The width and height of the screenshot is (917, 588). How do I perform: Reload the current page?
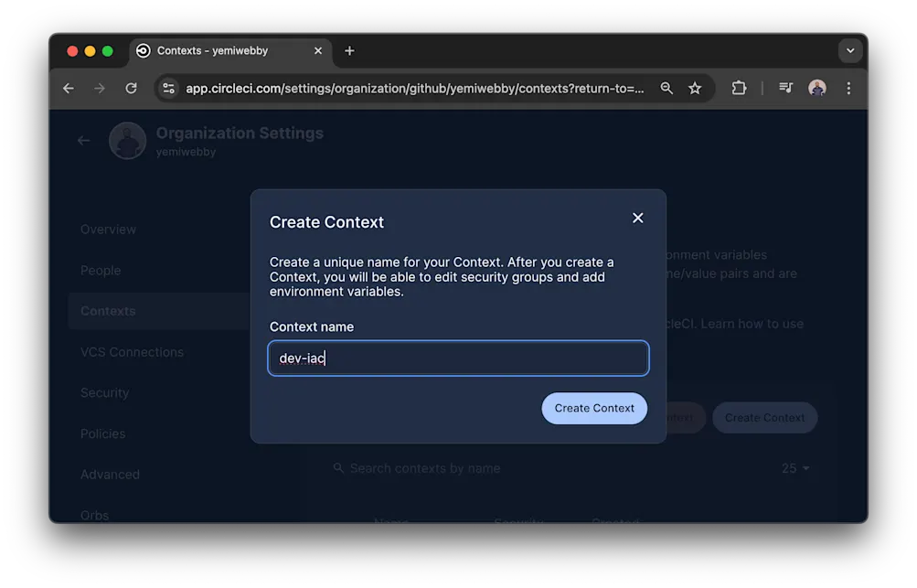pos(131,88)
